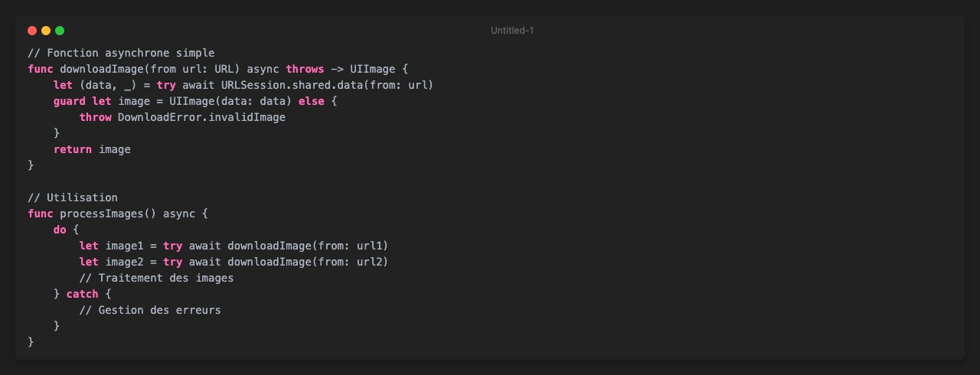Click the red close window button
Image resolution: width=980 pixels, height=375 pixels.
pos(32,31)
